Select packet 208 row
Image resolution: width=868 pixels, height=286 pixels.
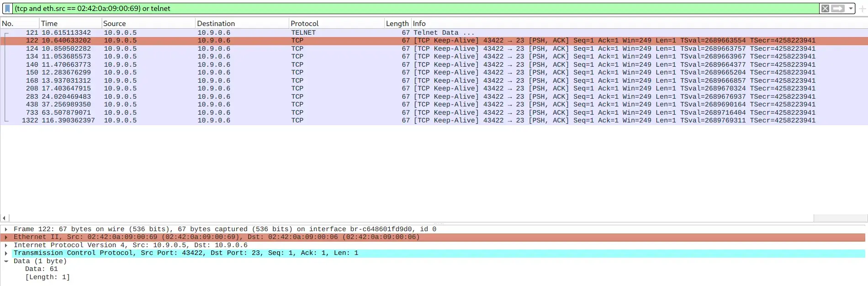point(434,89)
